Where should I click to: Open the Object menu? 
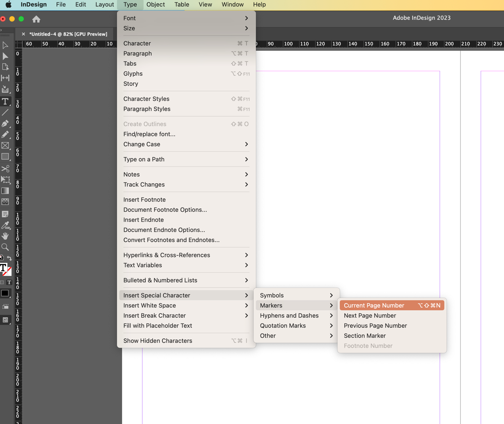click(156, 4)
